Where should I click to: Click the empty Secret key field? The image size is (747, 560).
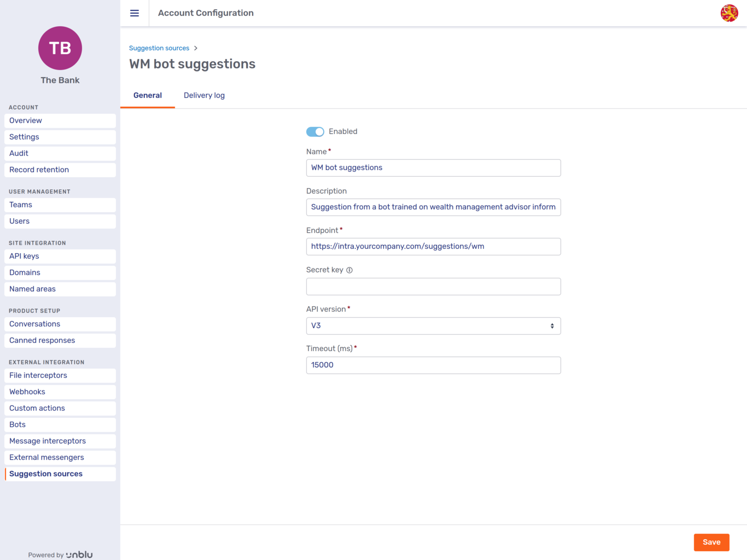433,287
